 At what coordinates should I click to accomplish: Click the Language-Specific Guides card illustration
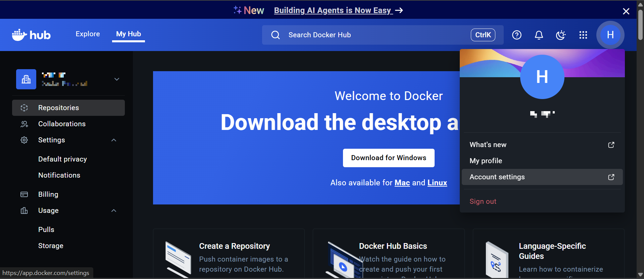(x=497, y=259)
